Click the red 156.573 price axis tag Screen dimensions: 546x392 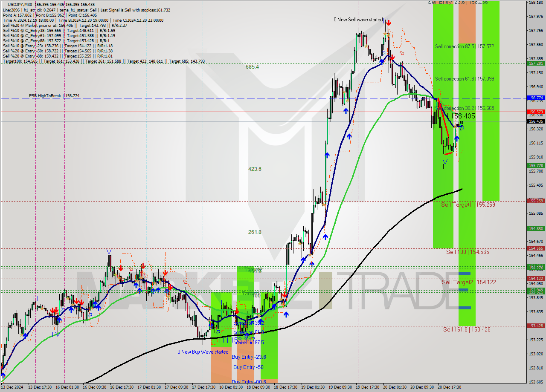click(536, 112)
